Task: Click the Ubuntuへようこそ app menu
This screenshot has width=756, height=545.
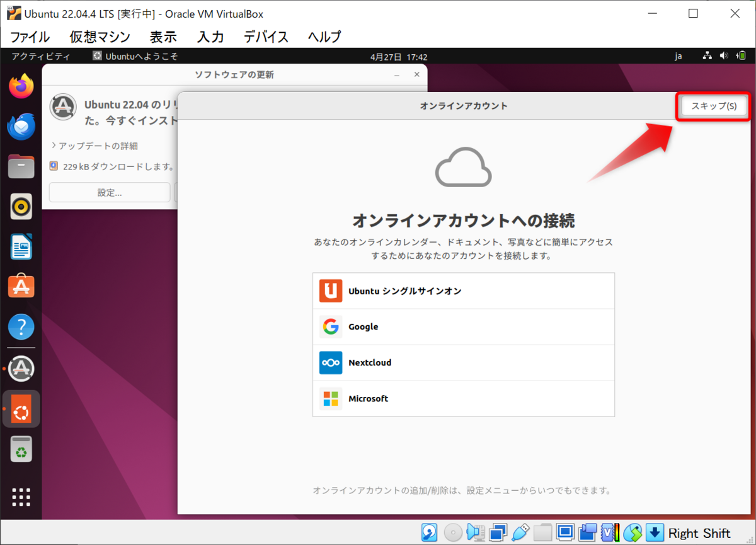Action: (135, 56)
